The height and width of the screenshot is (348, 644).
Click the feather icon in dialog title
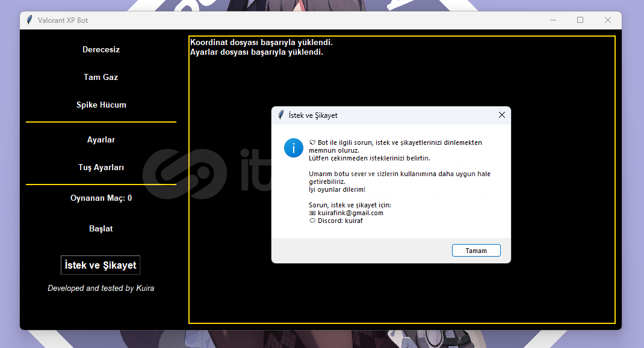pyautogui.click(x=281, y=115)
